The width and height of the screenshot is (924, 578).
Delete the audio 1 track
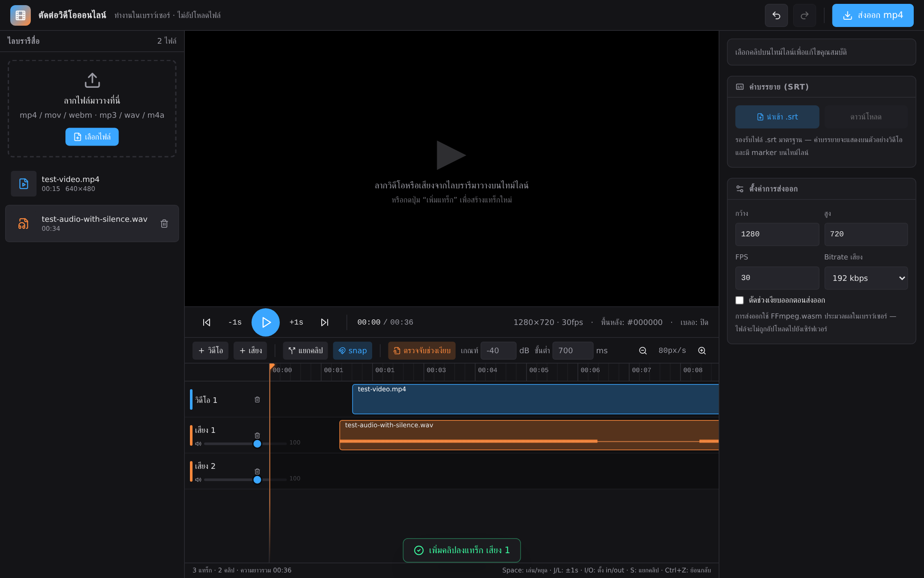(x=257, y=435)
